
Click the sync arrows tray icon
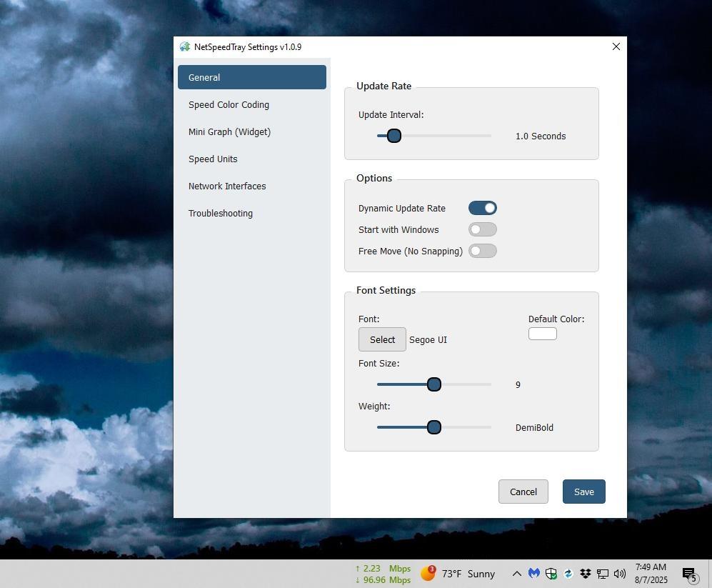point(568,573)
